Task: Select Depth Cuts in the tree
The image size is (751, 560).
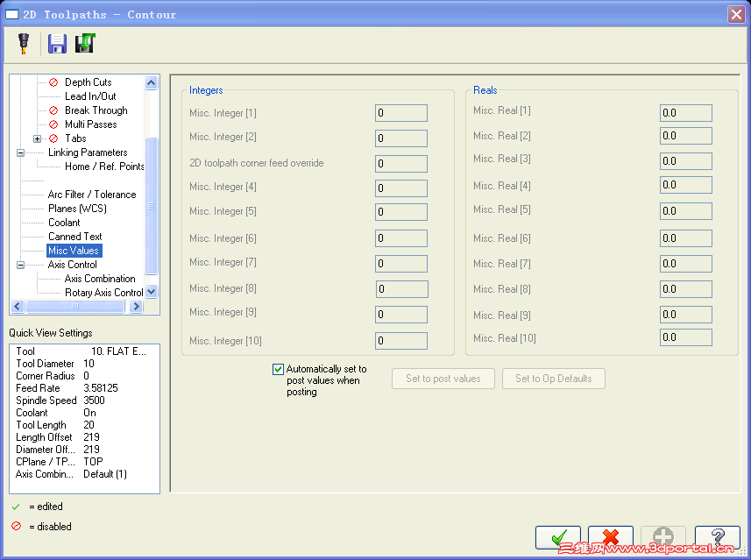Action: [x=89, y=82]
